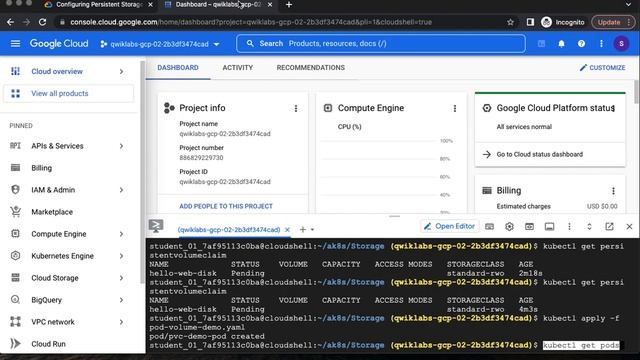
Task: Expand the APIs & Services submenu
Action: pyautogui.click(x=121, y=146)
